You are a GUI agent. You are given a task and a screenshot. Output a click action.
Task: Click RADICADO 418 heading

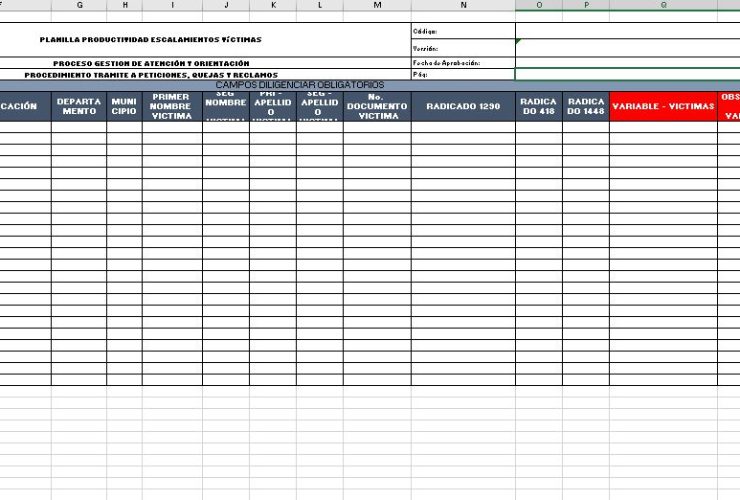click(x=539, y=107)
